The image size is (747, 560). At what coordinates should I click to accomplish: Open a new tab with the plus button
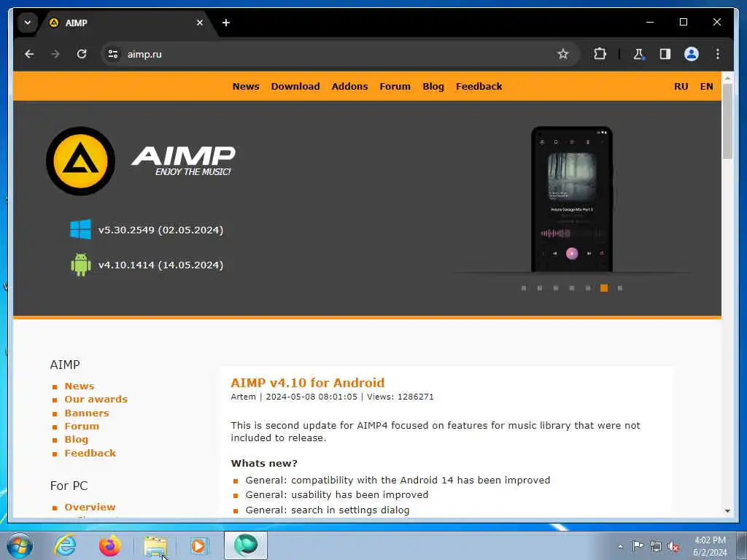point(226,23)
